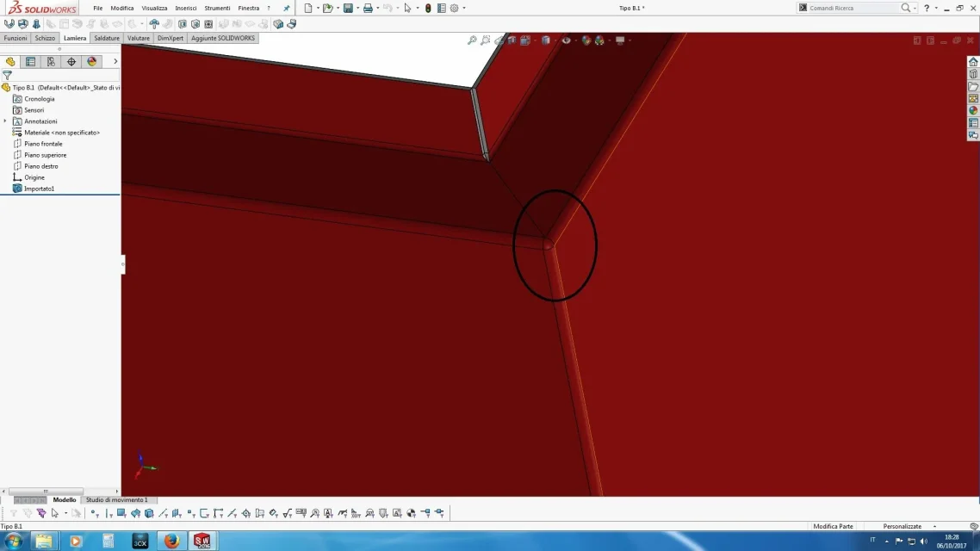
Task: Open the Appearances pane in task pane
Action: pos(973,110)
